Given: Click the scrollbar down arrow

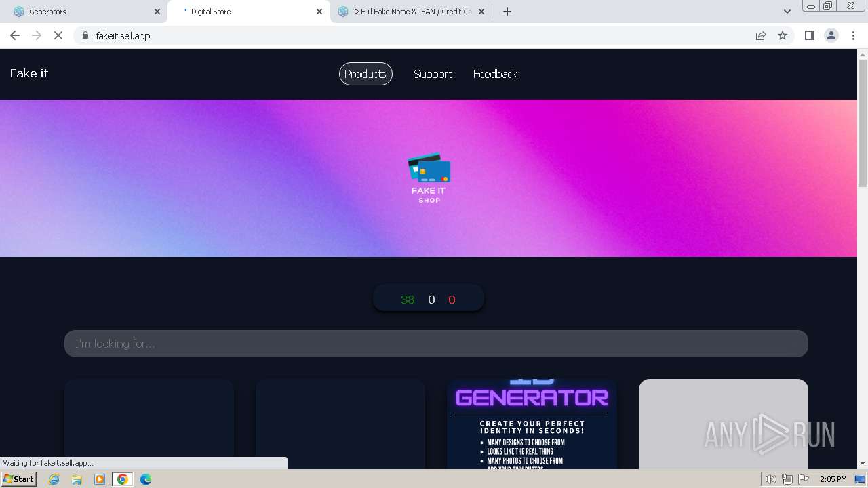Looking at the screenshot, I should (863, 464).
